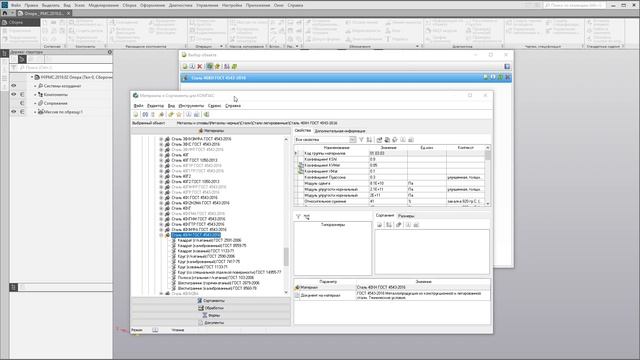Click the document icon of 'Документ на материал'
Screen dimensions: 640x360
coord(297,295)
